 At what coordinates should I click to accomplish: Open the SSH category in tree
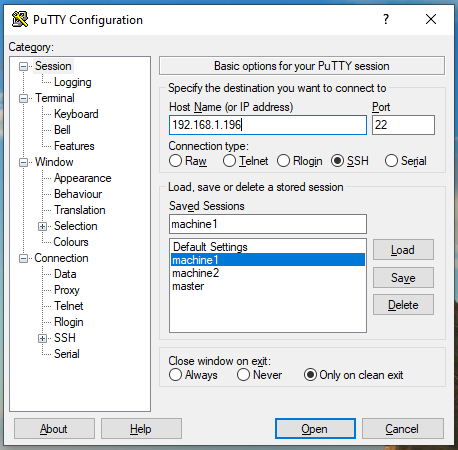[65, 338]
